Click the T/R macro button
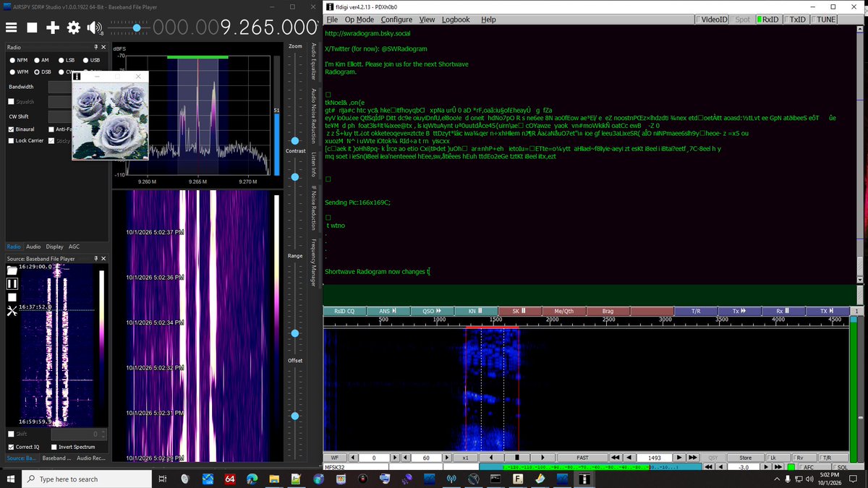Image resolution: width=868 pixels, height=488 pixels. 695,311
